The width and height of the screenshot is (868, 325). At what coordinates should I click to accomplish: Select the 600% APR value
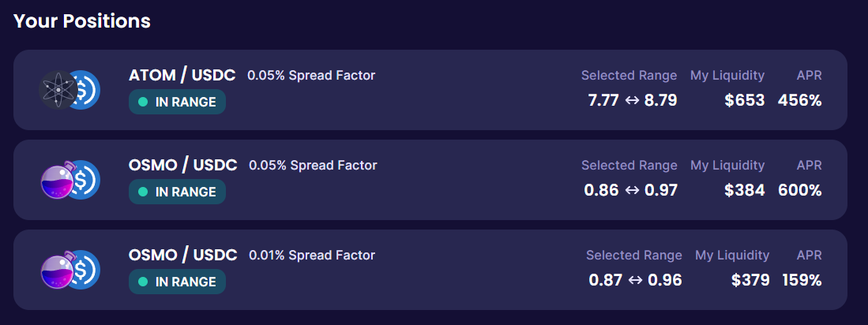pyautogui.click(x=799, y=191)
